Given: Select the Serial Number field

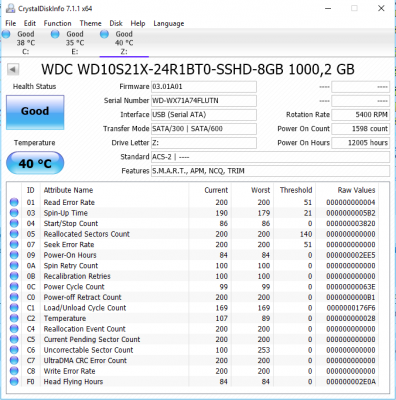Looking at the screenshot, I should 204,101.
